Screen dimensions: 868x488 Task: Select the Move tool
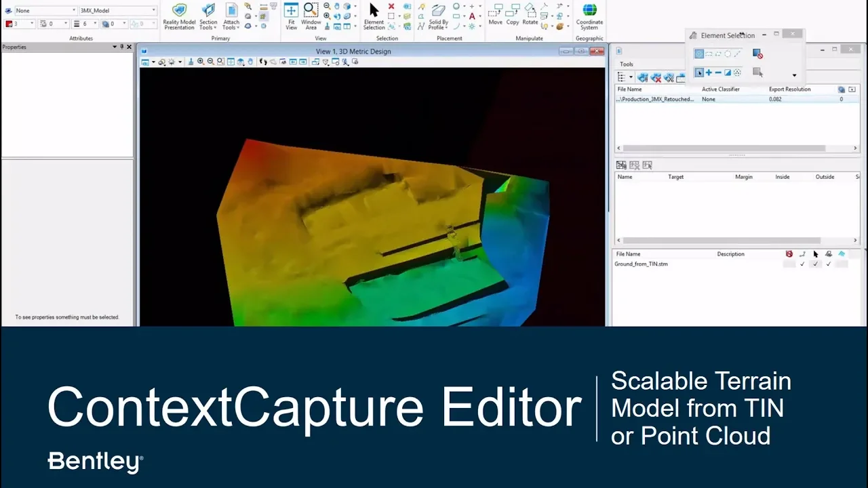(x=496, y=14)
